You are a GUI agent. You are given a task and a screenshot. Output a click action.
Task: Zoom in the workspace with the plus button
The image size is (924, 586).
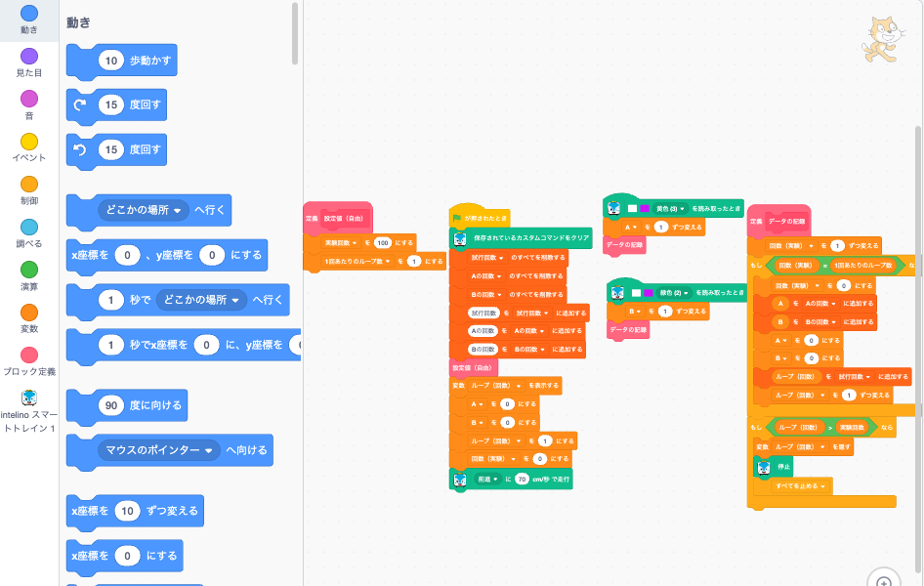(883, 580)
